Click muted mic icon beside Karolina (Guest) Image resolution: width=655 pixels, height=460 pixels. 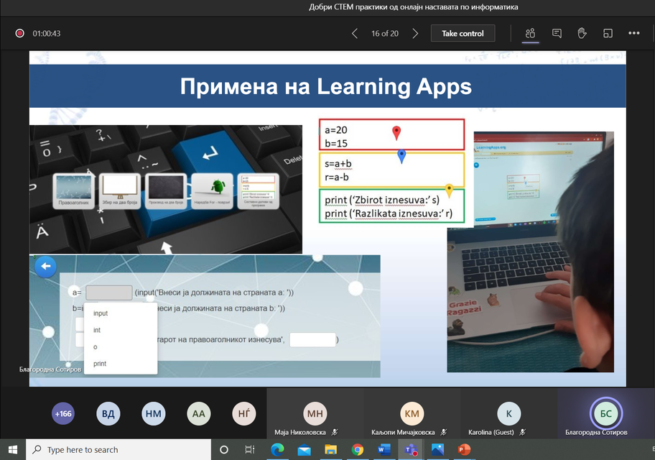[522, 432]
